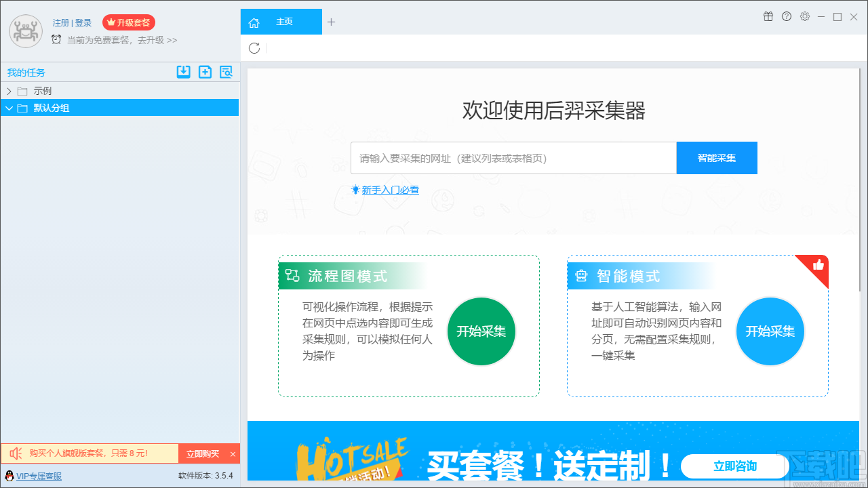Open the 登录 login link

point(83,23)
